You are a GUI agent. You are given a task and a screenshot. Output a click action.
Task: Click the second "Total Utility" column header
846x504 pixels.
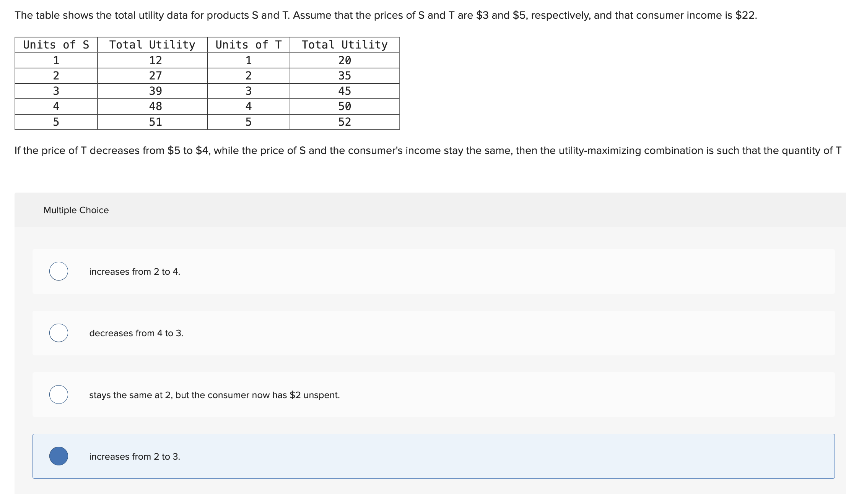344,44
